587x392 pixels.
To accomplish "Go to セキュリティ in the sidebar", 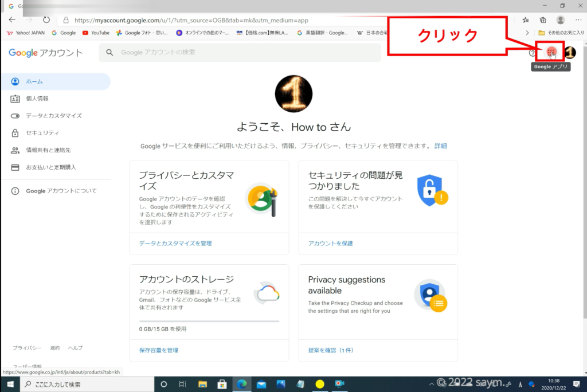I will coord(42,133).
